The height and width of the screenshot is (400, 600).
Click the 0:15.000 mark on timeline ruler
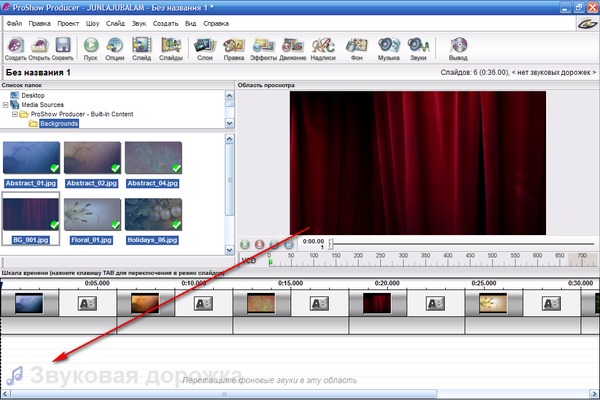coord(290,283)
